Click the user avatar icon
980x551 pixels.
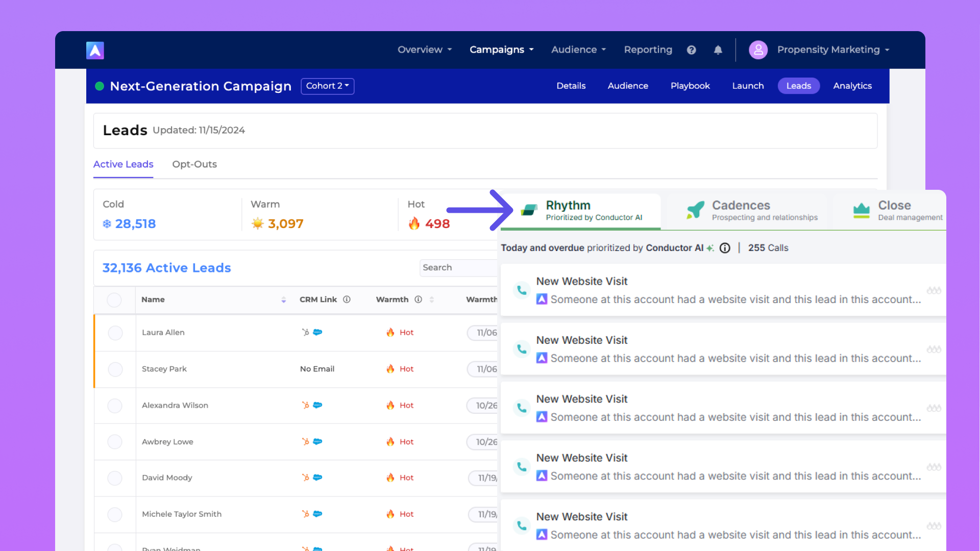point(758,50)
